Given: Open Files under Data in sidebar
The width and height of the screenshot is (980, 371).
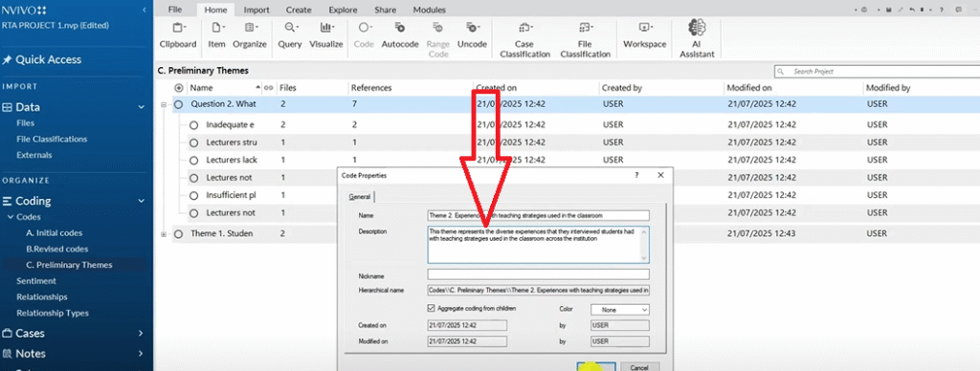Looking at the screenshot, I should 26,123.
